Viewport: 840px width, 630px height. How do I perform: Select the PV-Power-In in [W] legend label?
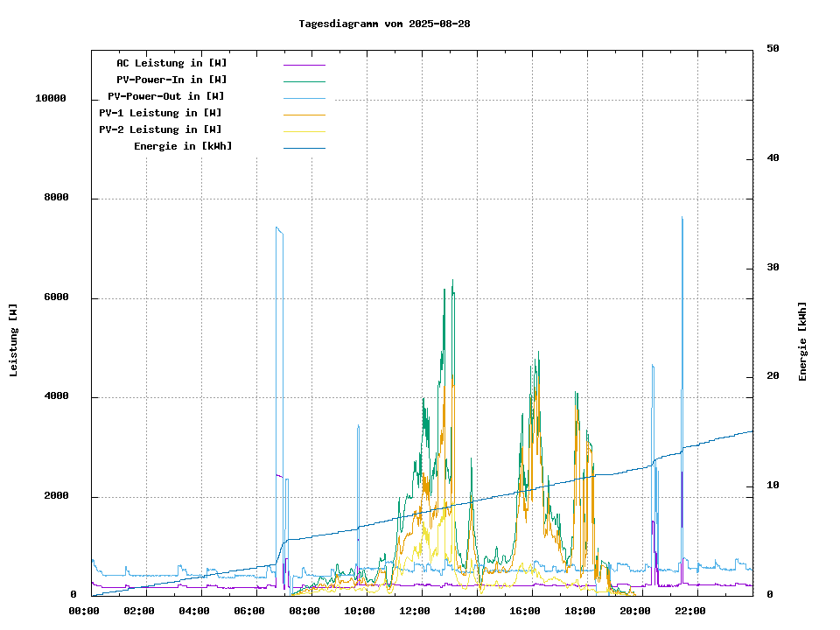[171, 80]
